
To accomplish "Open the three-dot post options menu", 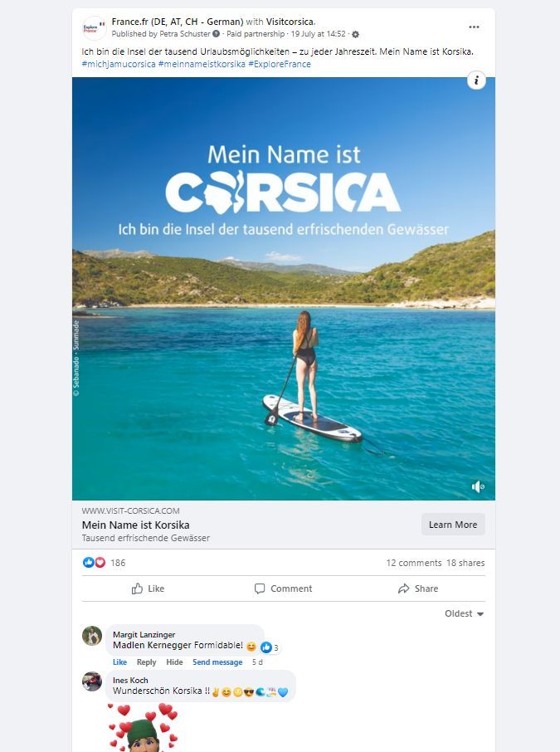I will coord(474,27).
